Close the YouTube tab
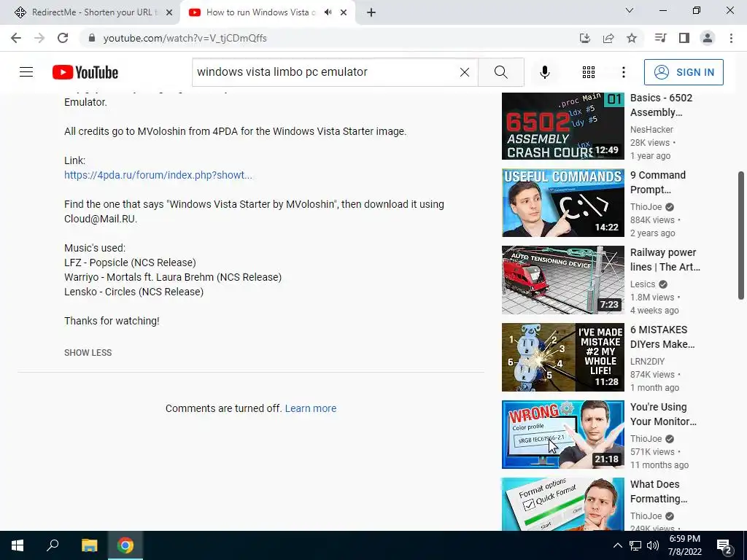Viewport: 747px width, 560px height. [344, 12]
